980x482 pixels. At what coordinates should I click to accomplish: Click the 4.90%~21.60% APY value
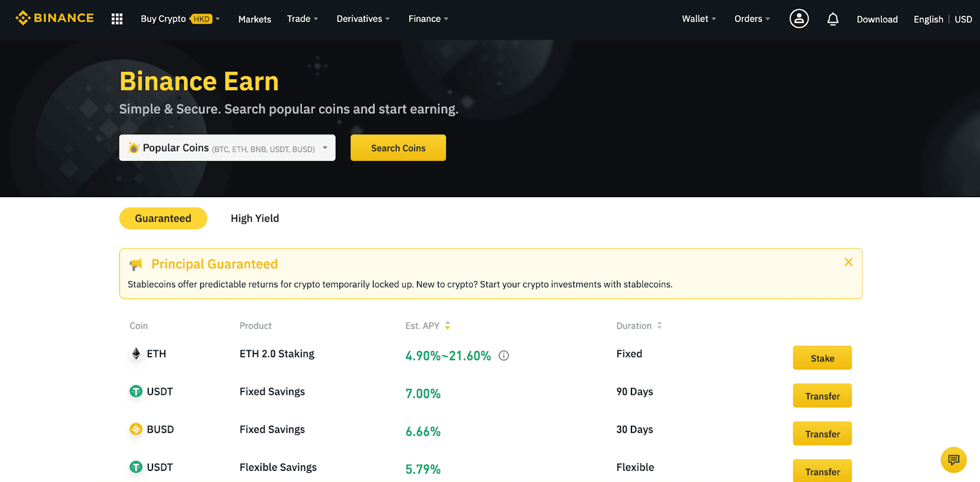(x=448, y=356)
